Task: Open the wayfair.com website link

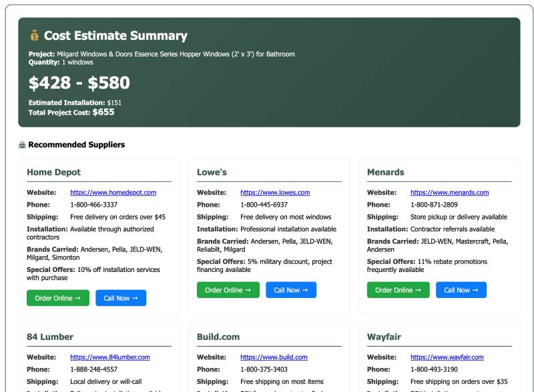Action: click(447, 357)
